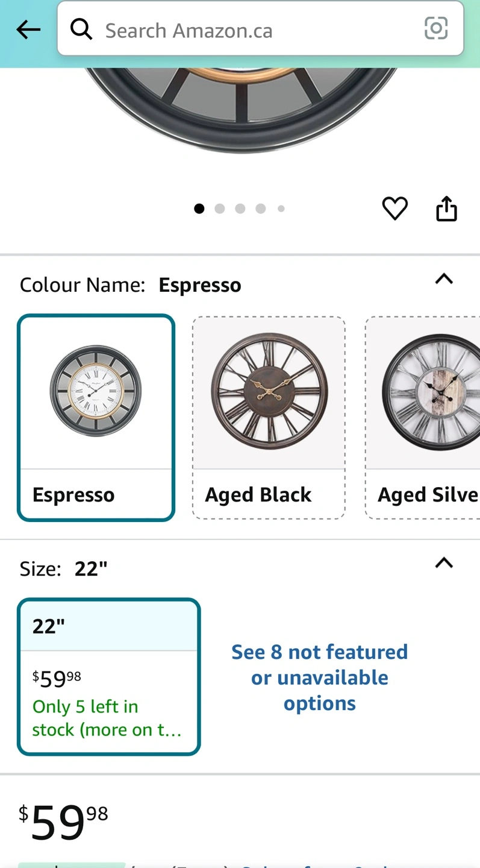Choose the Aged Black colour
Viewport: 480px width, 868px height.
click(269, 417)
